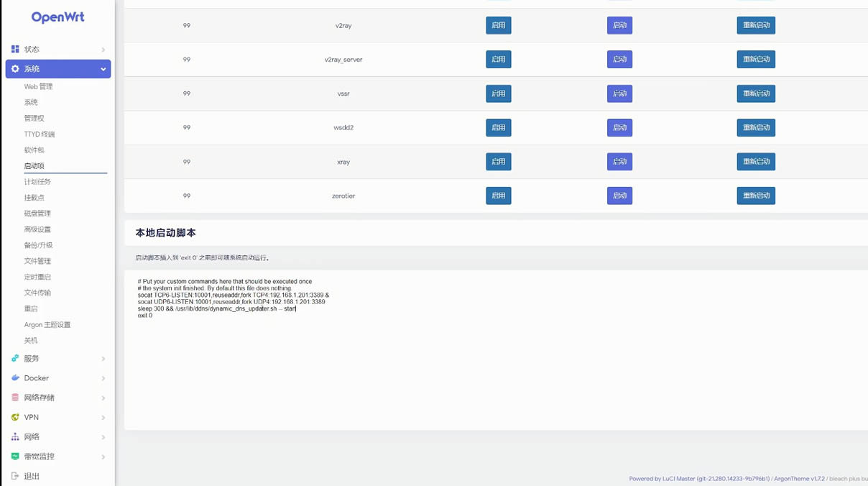Select the 启动项 submenu item
The image size is (868, 486).
[x=34, y=165]
